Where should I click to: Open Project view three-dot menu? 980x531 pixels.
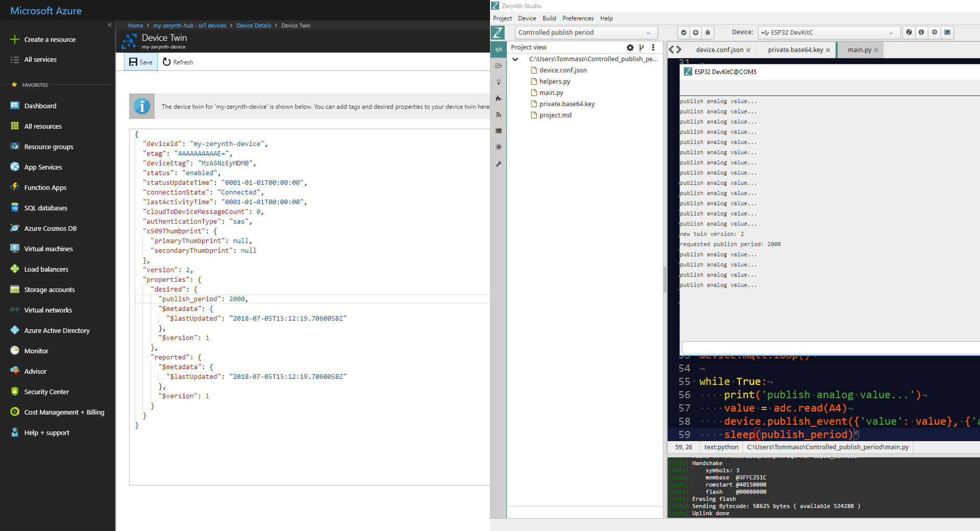(x=653, y=47)
